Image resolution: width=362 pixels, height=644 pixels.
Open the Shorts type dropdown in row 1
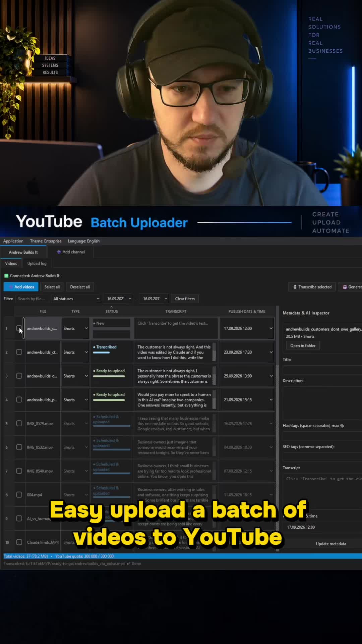75,328
